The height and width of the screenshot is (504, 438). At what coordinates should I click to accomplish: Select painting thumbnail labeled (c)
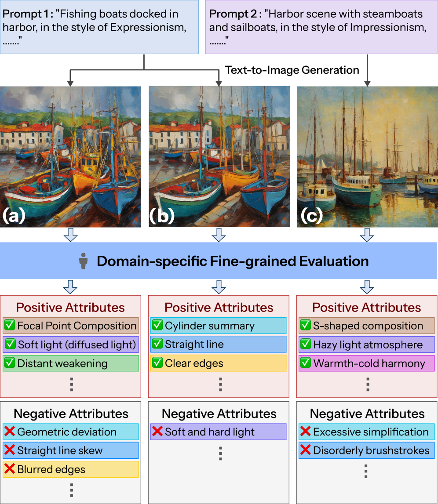coord(367,156)
